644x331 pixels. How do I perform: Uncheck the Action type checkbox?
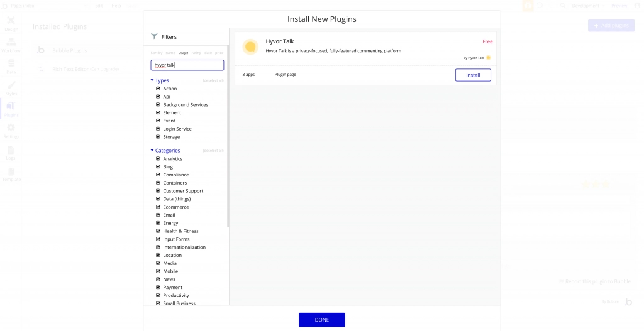tap(158, 88)
